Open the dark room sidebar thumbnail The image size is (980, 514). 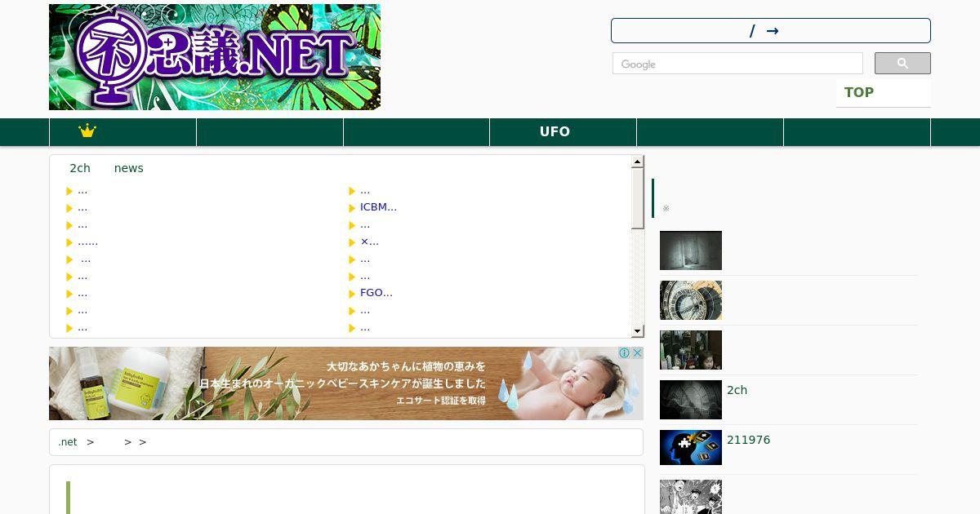point(691,250)
